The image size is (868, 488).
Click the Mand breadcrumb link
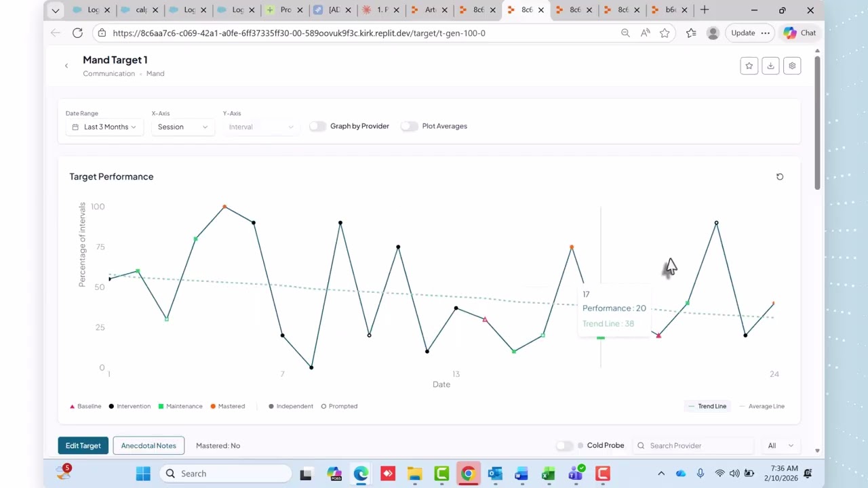click(x=155, y=73)
